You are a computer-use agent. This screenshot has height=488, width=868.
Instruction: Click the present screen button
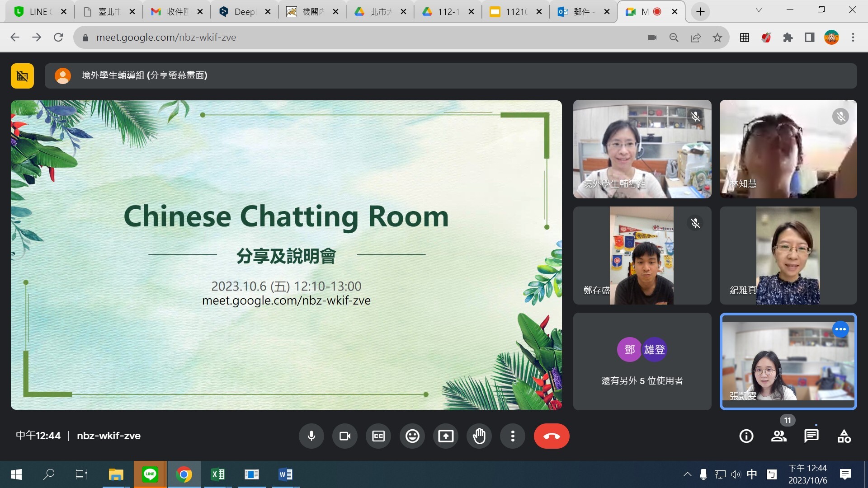coord(446,436)
